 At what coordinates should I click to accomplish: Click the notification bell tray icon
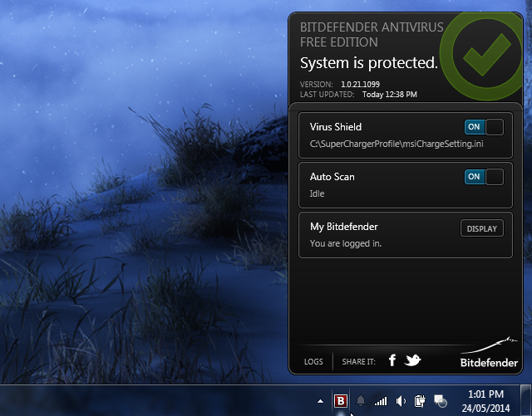pyautogui.click(x=361, y=401)
